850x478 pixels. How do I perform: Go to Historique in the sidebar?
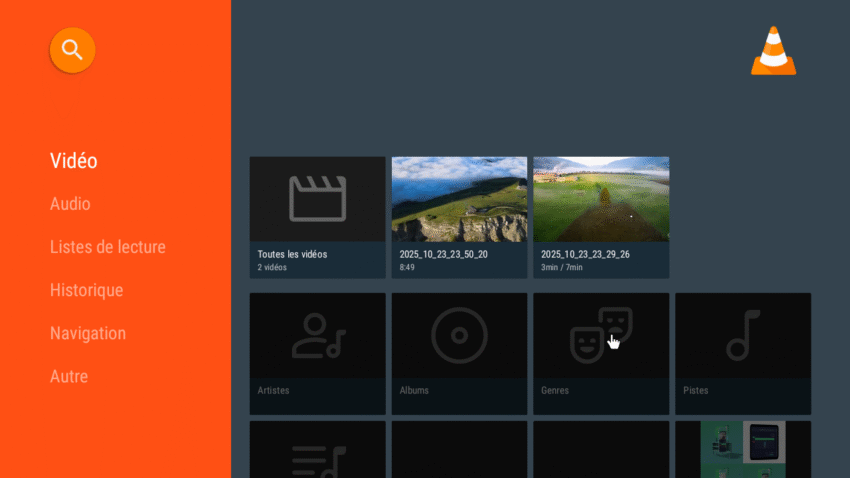[x=87, y=290]
